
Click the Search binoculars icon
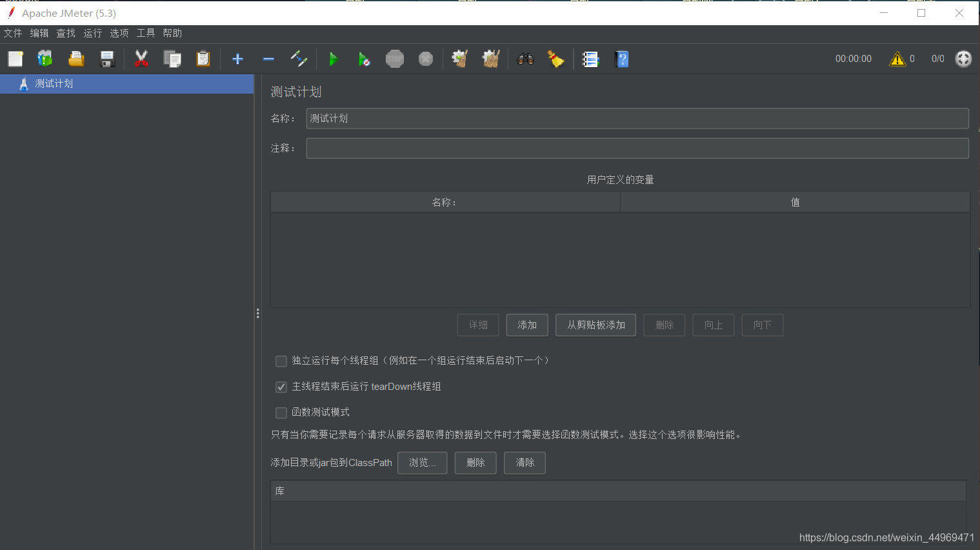pyautogui.click(x=525, y=59)
